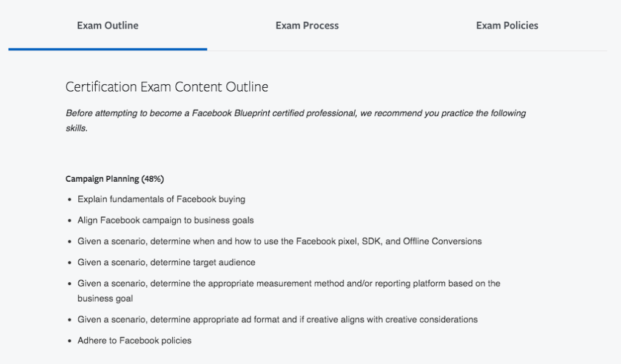Image resolution: width=621 pixels, height=364 pixels.
Task: Select the Certification Exam Content Outline heading
Action: click(x=167, y=87)
